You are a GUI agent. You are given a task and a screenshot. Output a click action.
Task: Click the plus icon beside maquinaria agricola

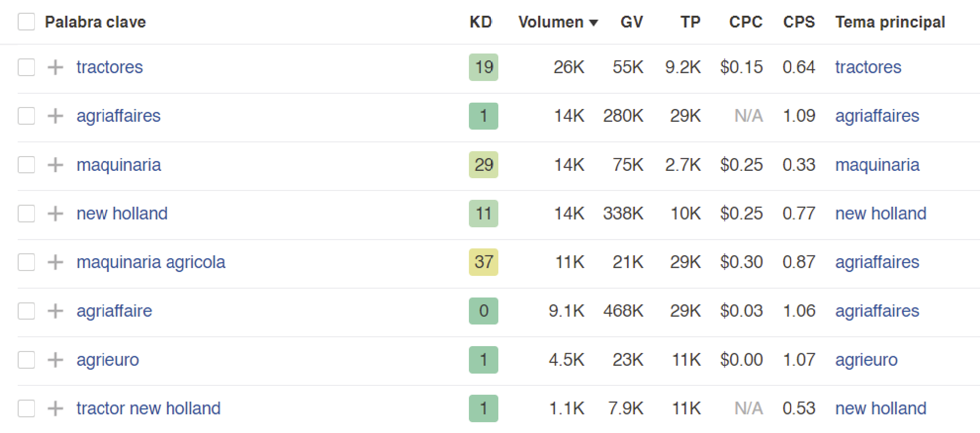(55, 262)
